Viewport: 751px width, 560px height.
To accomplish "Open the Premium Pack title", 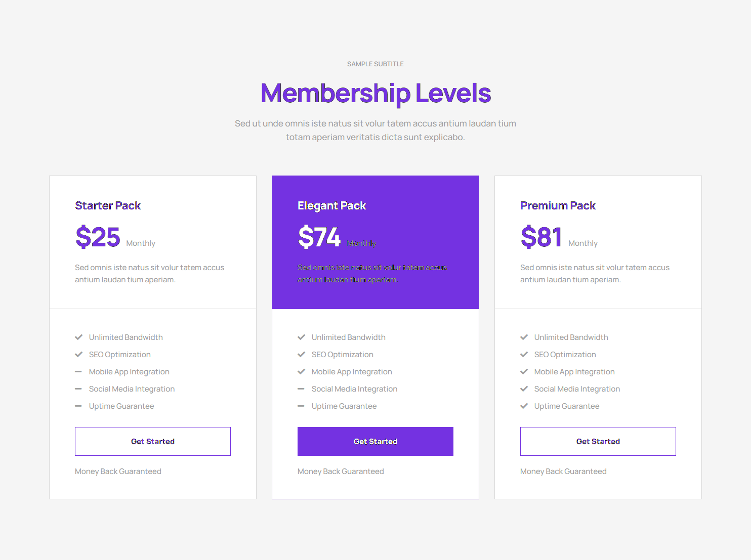I will point(558,205).
